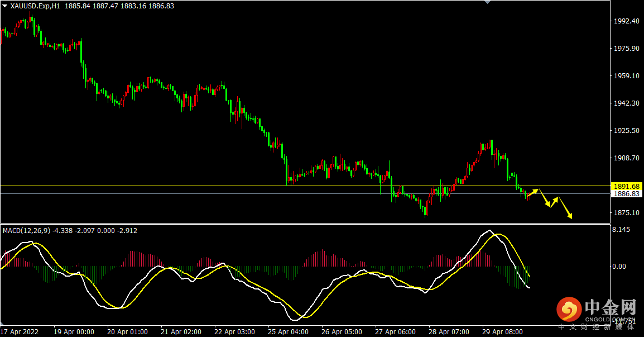Click the last yellow downward forecast arrow
This screenshot has width=644, height=337.
(565, 208)
